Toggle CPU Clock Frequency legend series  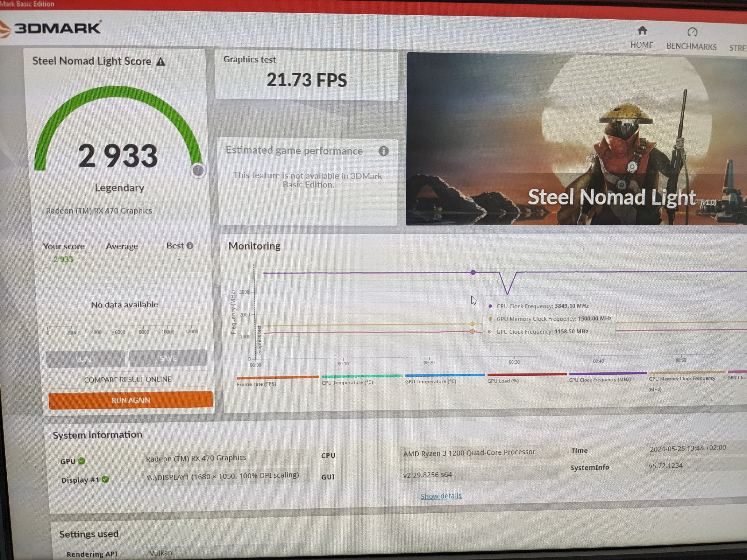pyautogui.click(x=599, y=379)
